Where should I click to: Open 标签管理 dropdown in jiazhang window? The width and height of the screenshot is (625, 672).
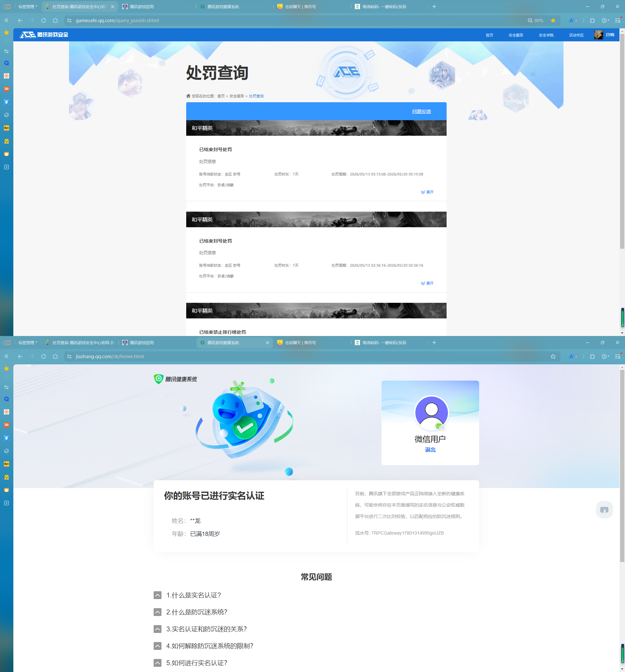(x=27, y=343)
